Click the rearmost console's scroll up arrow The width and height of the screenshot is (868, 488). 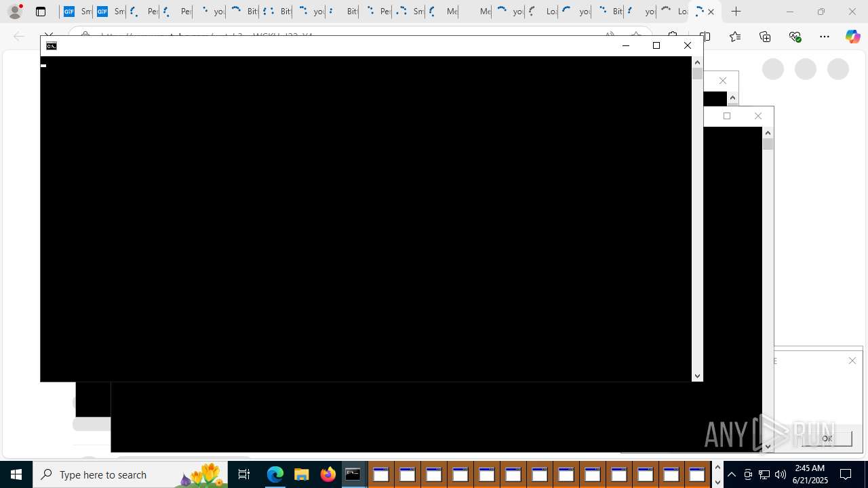(732, 98)
